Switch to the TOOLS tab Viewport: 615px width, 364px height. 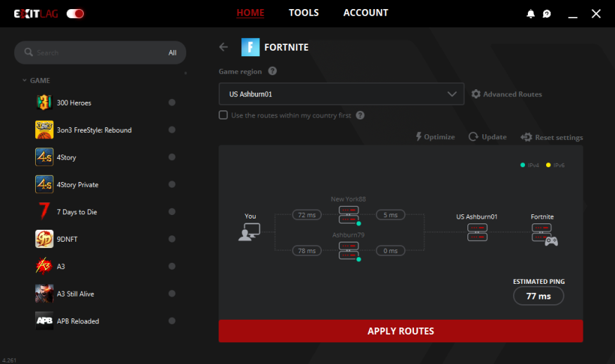coord(304,13)
